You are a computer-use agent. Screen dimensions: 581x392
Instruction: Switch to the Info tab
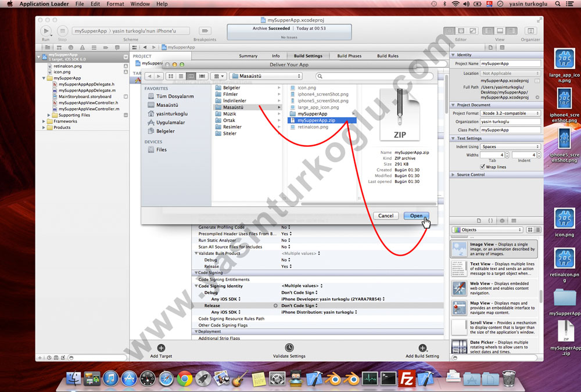(x=275, y=56)
